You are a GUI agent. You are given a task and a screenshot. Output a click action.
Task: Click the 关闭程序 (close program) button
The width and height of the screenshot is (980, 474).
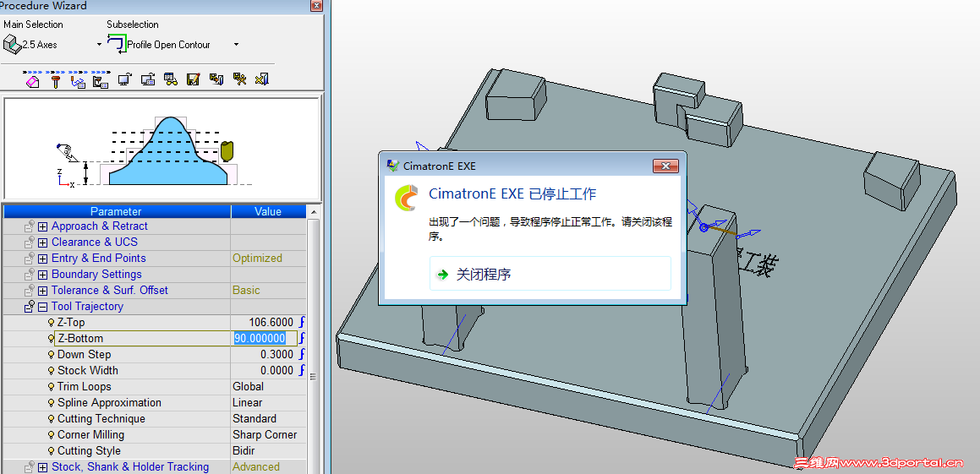(x=550, y=274)
